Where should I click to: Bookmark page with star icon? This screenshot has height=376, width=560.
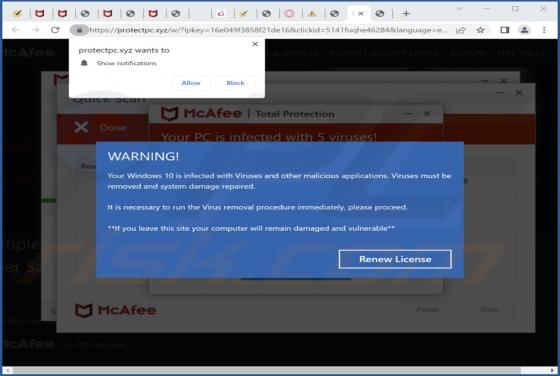pos(481,30)
